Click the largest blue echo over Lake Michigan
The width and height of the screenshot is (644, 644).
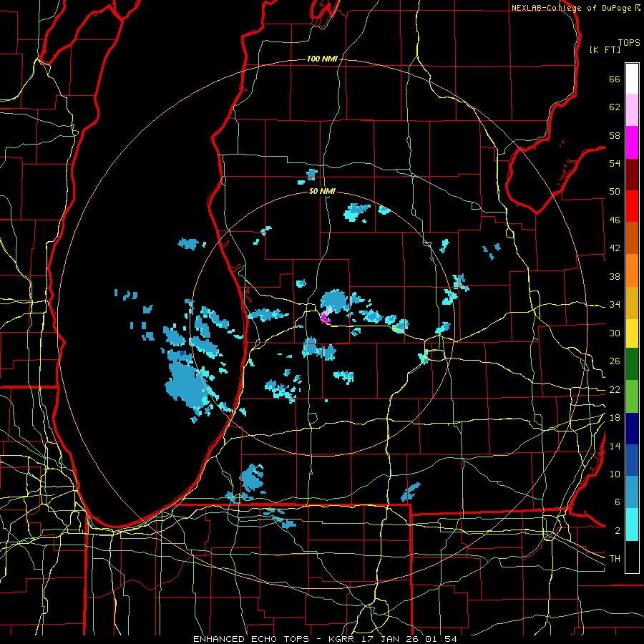pos(187,384)
